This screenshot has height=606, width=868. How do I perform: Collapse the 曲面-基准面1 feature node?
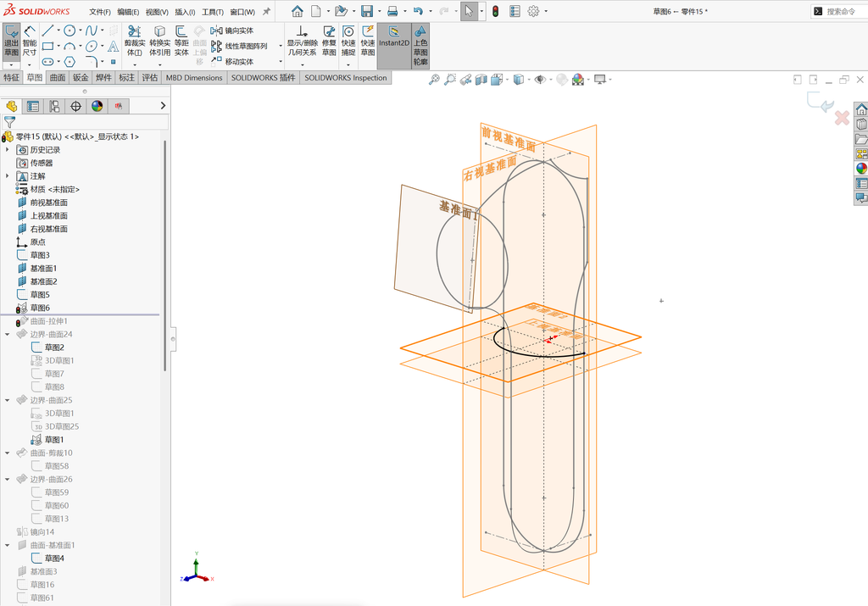click(x=7, y=545)
